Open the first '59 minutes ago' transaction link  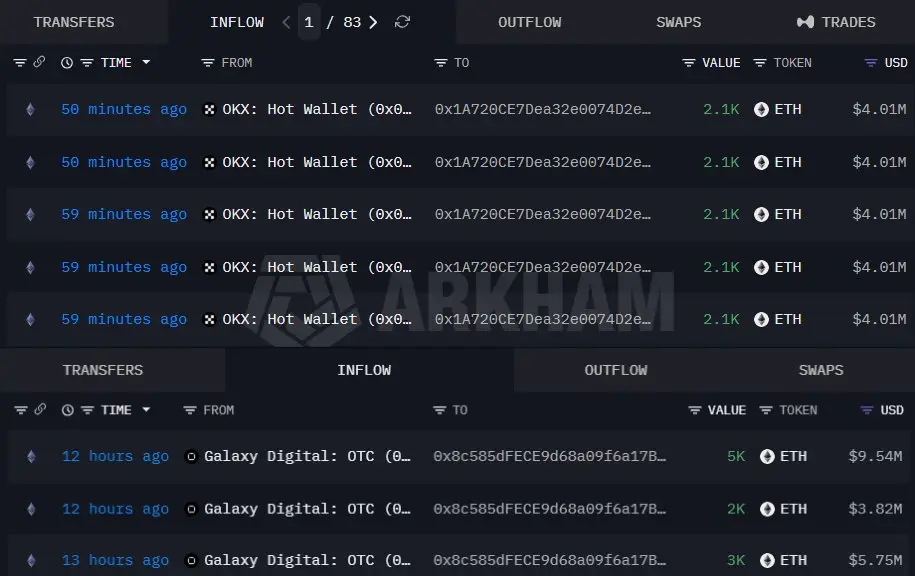pyautogui.click(x=124, y=214)
